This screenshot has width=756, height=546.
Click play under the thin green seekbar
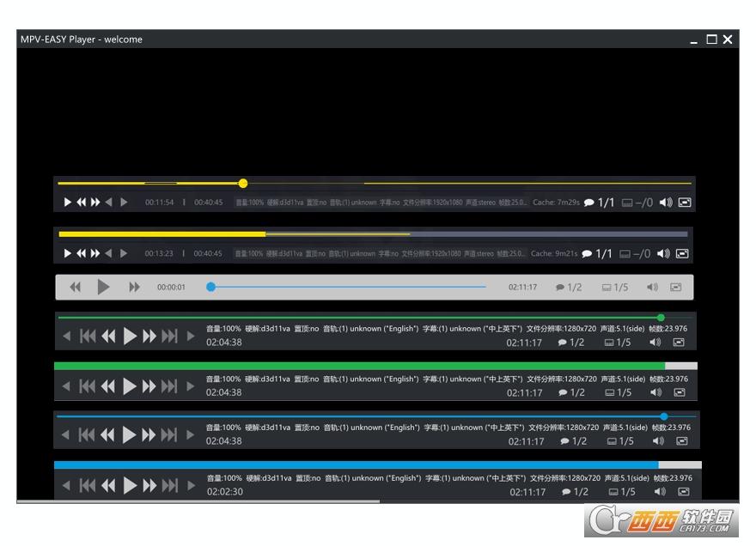(131, 336)
